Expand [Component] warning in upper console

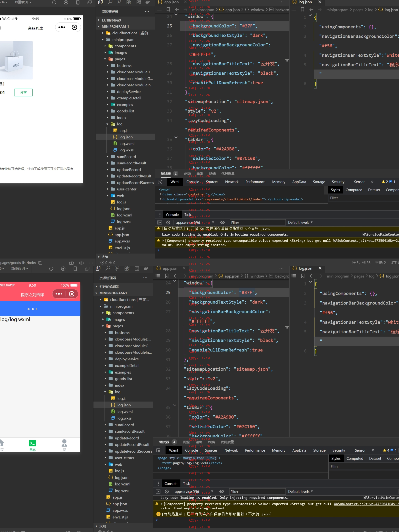[x=163, y=240]
